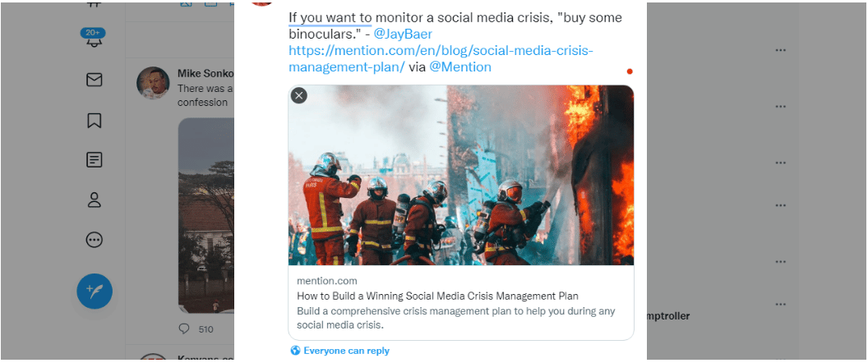
Task: Click the blue compose Tweet feather button
Action: click(x=95, y=291)
